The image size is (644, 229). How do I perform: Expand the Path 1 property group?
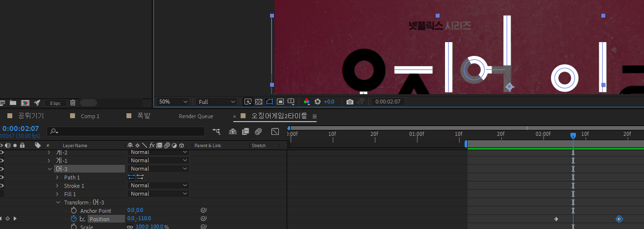57,178
